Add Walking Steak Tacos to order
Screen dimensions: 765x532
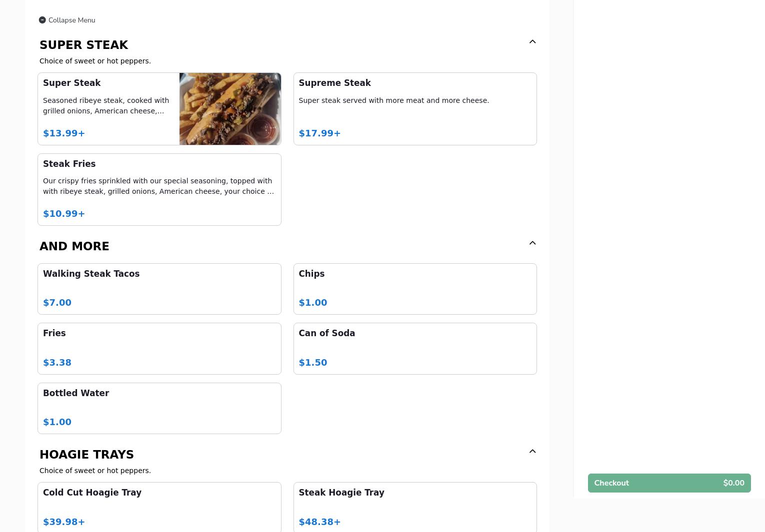pos(159,289)
